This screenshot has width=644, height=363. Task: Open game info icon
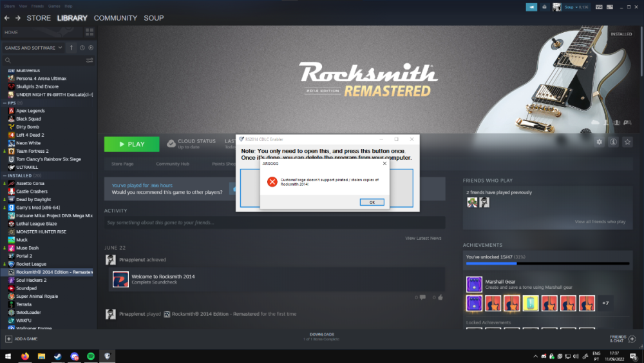pyautogui.click(x=613, y=142)
